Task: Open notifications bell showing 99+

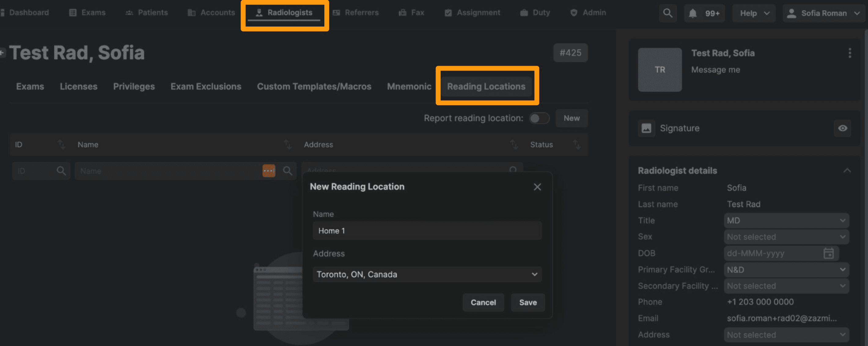Action: coord(704,13)
